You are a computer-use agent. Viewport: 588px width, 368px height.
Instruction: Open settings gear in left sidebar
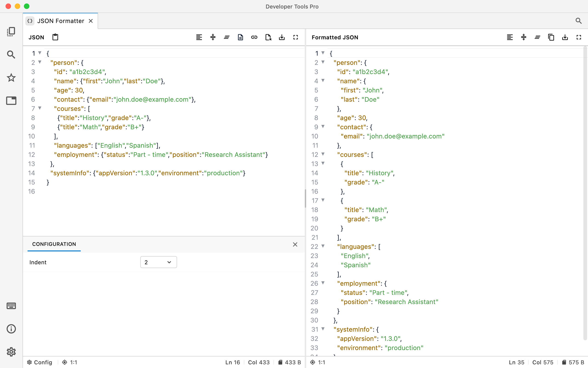point(11,352)
